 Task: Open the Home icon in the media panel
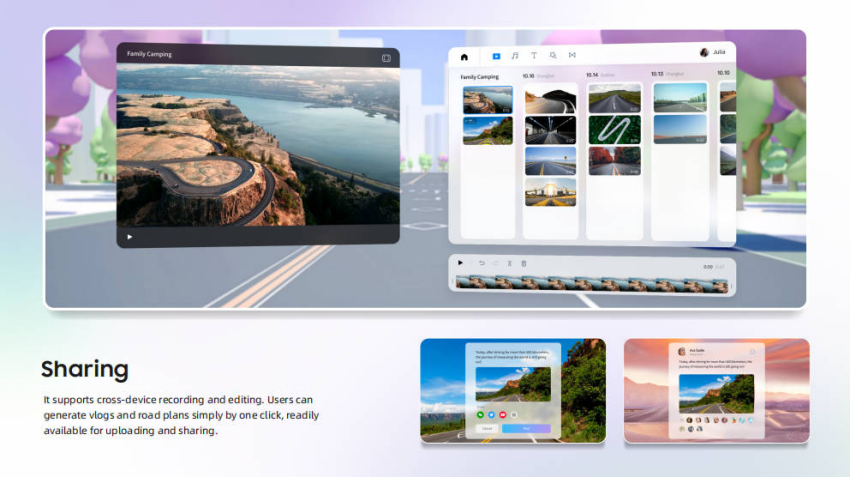point(464,57)
